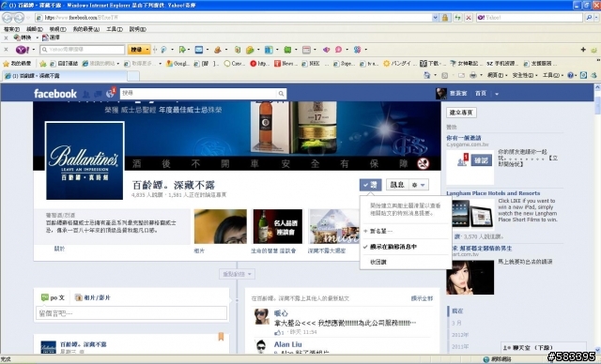Image resolution: width=601 pixels, height=364 pixels.
Task: Switch to 相片/影片 in the composer
Action: tap(92, 297)
